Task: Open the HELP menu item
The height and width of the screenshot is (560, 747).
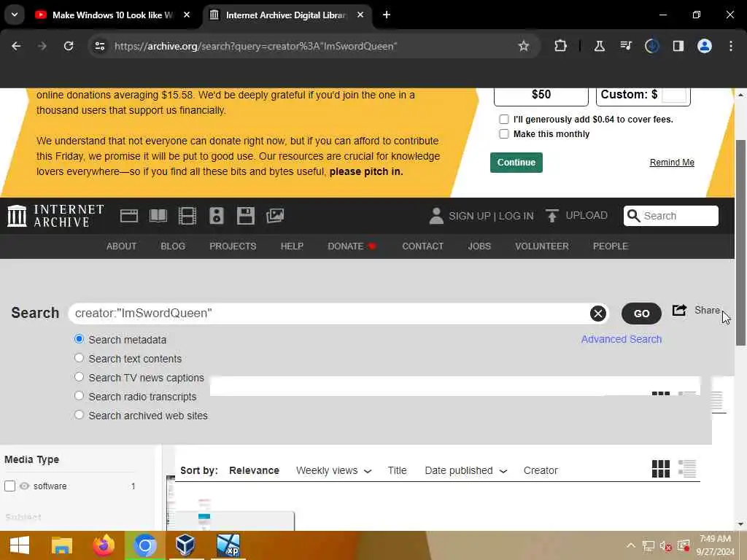Action: 292,246
